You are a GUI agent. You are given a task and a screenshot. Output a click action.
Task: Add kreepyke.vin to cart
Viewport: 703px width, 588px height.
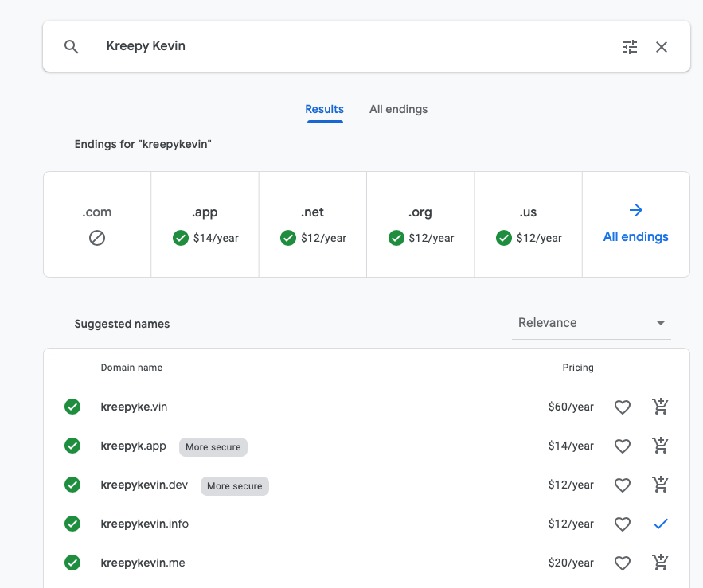point(661,407)
